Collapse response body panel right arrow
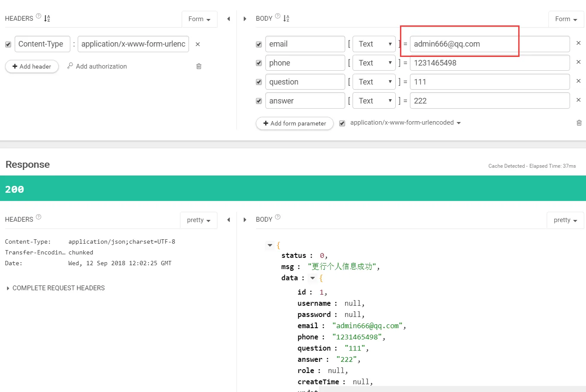This screenshot has height=392, width=586. [x=245, y=220]
